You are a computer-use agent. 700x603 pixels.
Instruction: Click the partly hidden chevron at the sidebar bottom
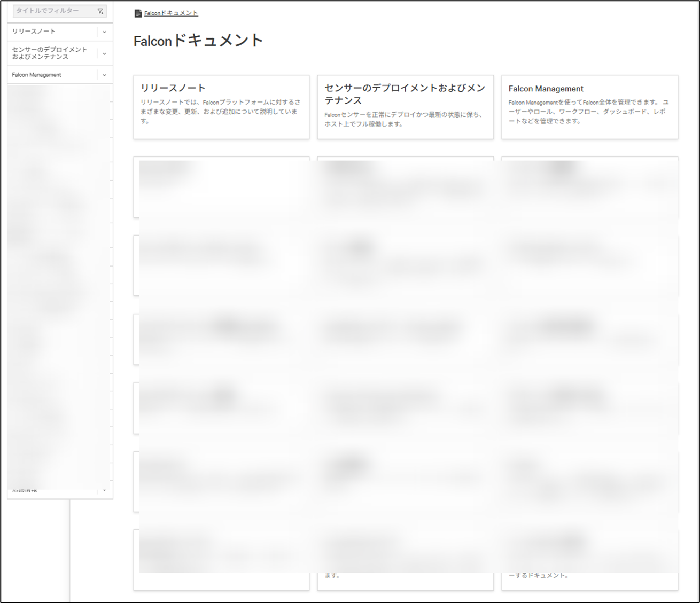[x=104, y=490]
